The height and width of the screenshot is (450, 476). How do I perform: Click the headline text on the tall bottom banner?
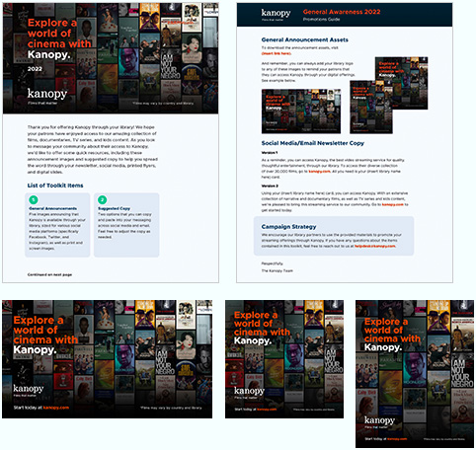[392, 335]
